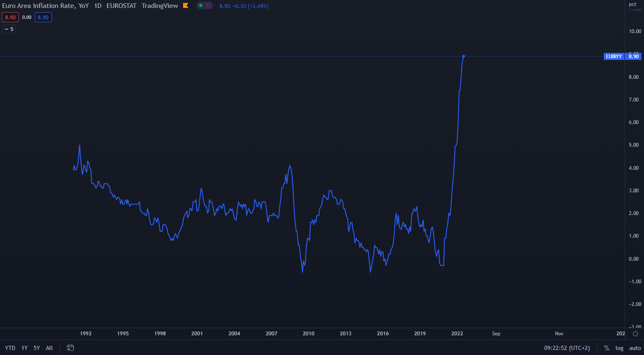Click the purple E data indicator icon

(208, 5)
